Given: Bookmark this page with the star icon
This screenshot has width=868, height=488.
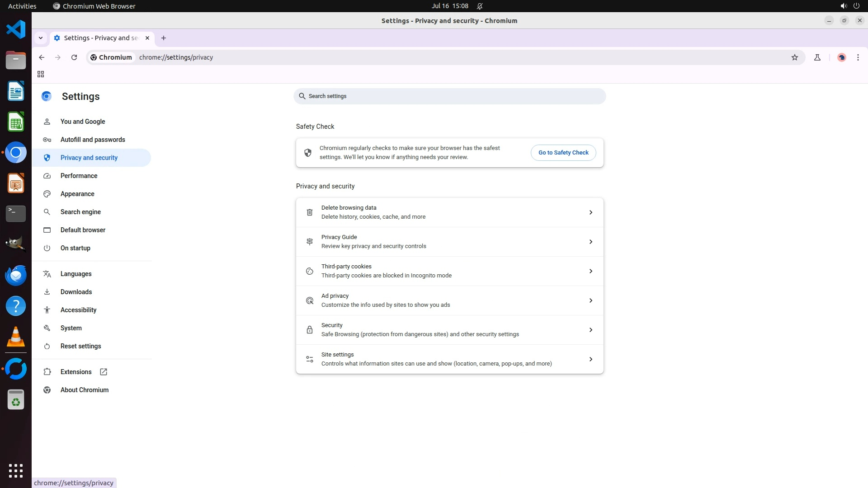Looking at the screenshot, I should [x=795, y=57].
